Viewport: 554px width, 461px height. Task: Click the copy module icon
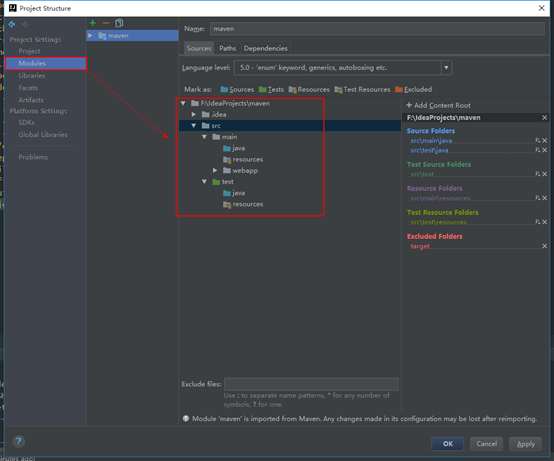click(x=119, y=23)
